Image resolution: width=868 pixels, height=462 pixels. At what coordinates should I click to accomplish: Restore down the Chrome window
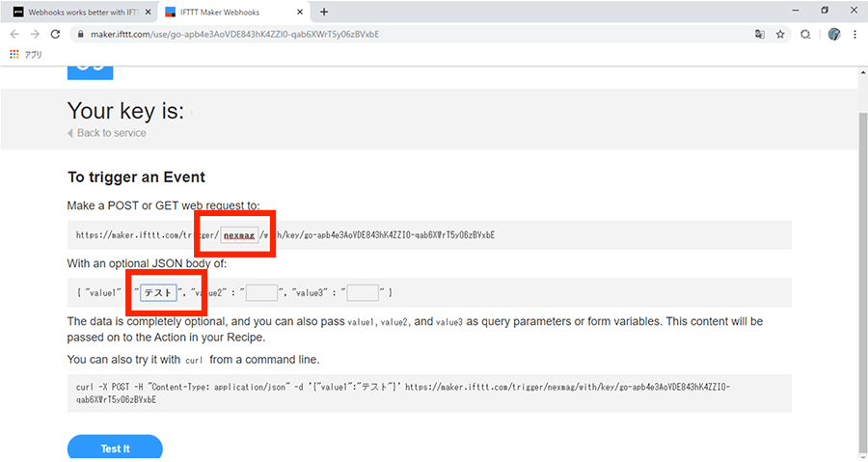(x=825, y=11)
